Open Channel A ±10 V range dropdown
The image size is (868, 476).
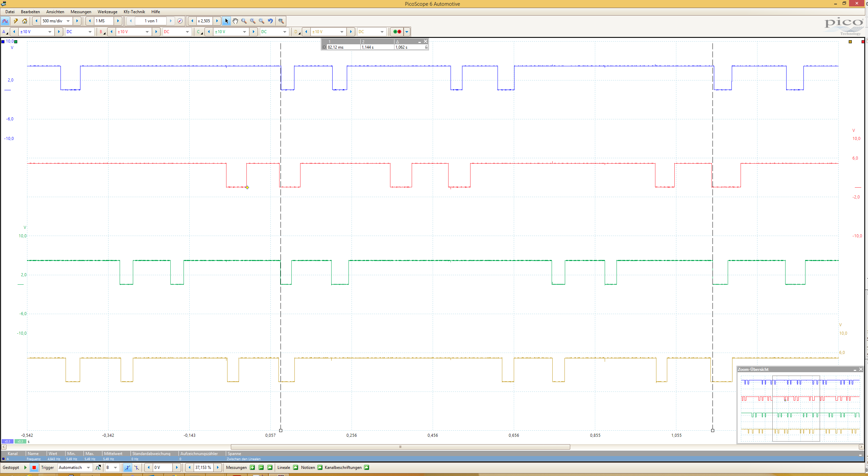tap(50, 32)
